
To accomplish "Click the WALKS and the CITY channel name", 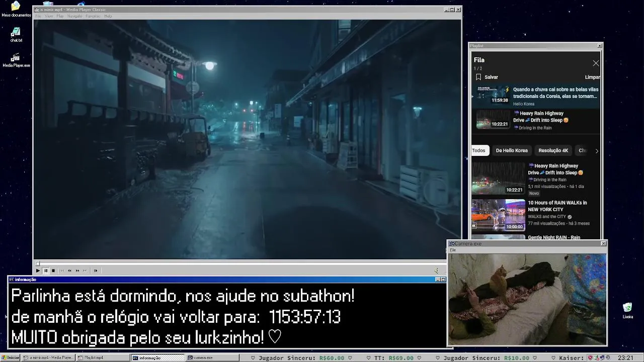I will point(547,217).
